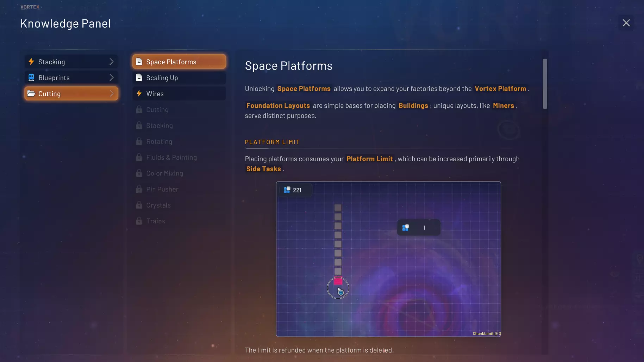Screen dimensions: 644x362
Task: Open the Space Platforms article
Action: click(179, 62)
